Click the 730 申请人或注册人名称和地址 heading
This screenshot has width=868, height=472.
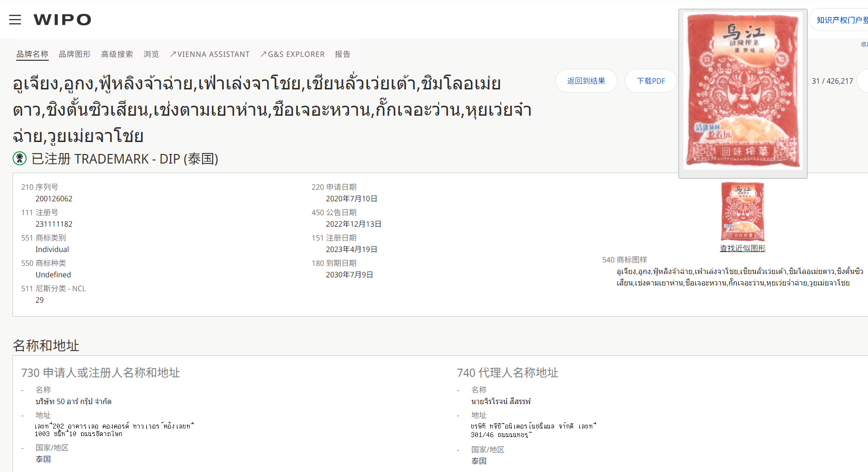101,373
